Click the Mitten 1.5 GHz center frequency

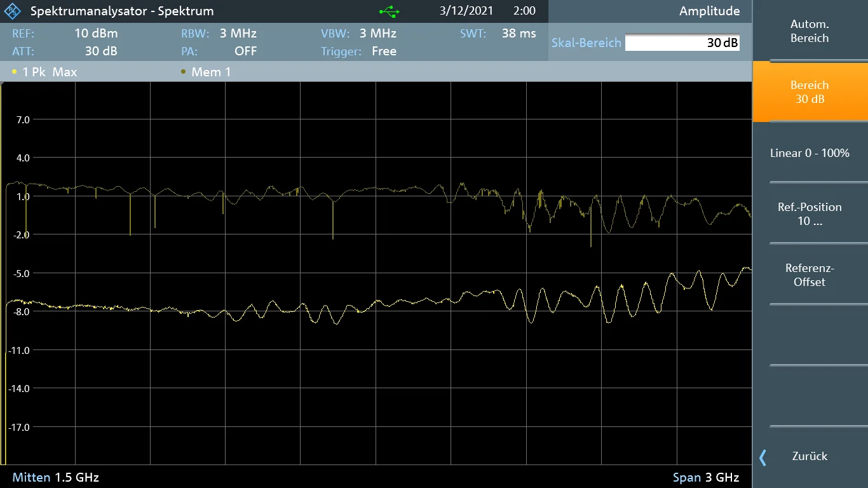coord(56,477)
